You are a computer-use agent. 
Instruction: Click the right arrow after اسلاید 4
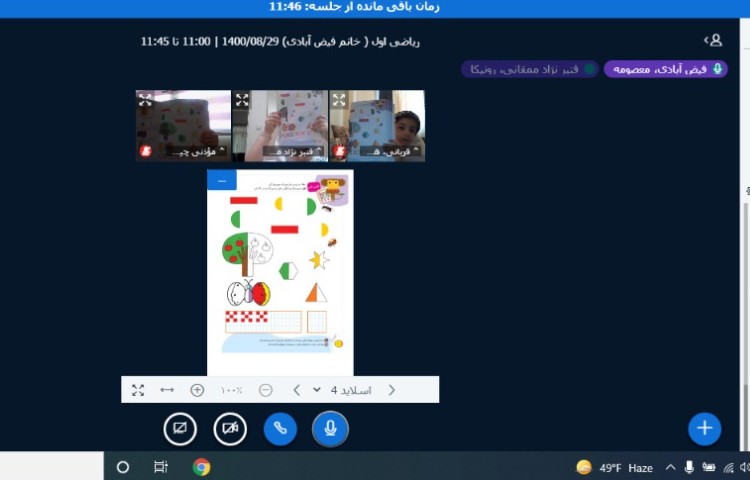392,390
